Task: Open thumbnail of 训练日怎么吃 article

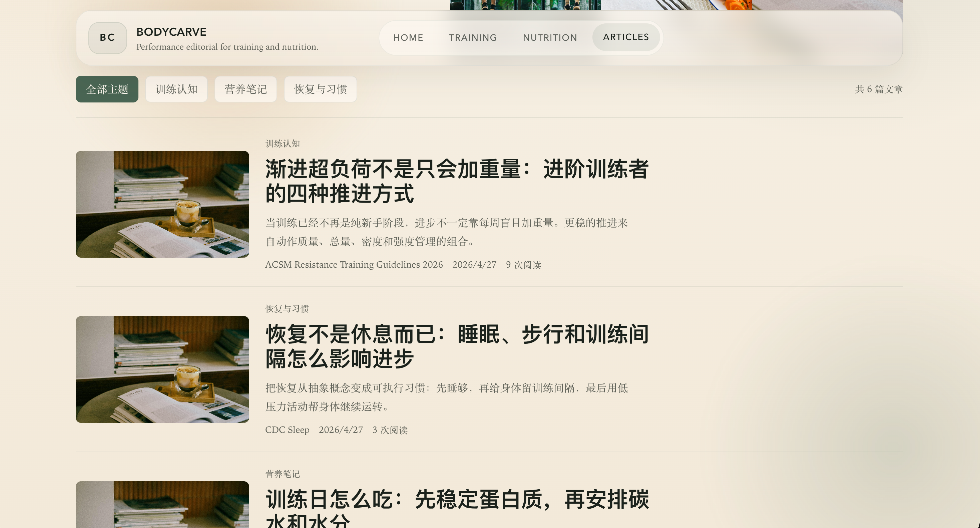Action: [162, 504]
